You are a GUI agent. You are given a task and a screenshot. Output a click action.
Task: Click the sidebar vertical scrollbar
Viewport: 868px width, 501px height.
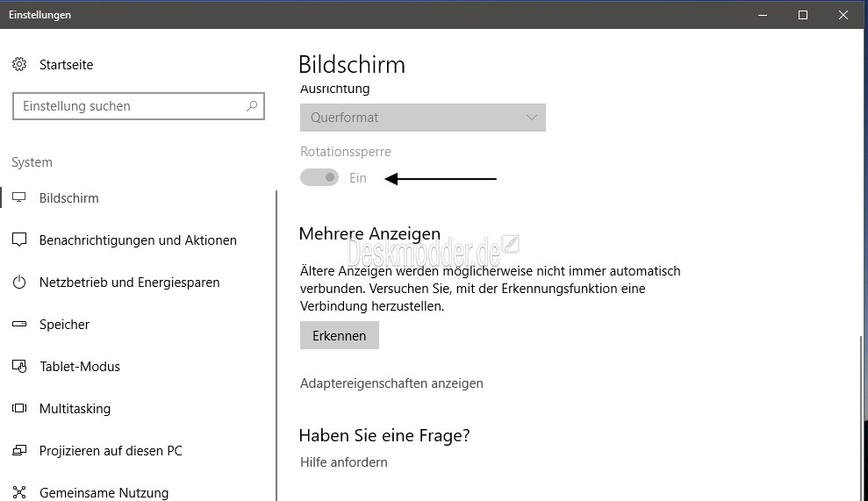[276, 346]
